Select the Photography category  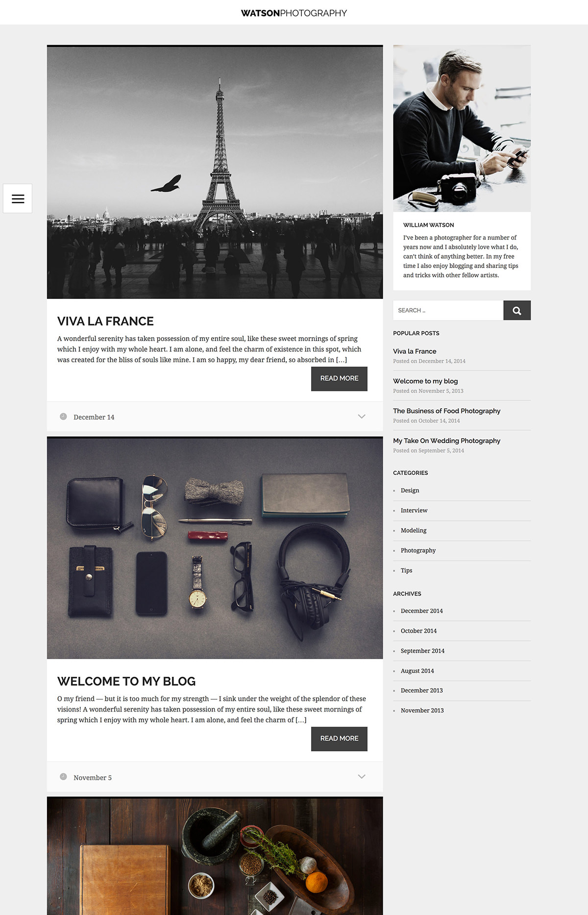pos(418,550)
